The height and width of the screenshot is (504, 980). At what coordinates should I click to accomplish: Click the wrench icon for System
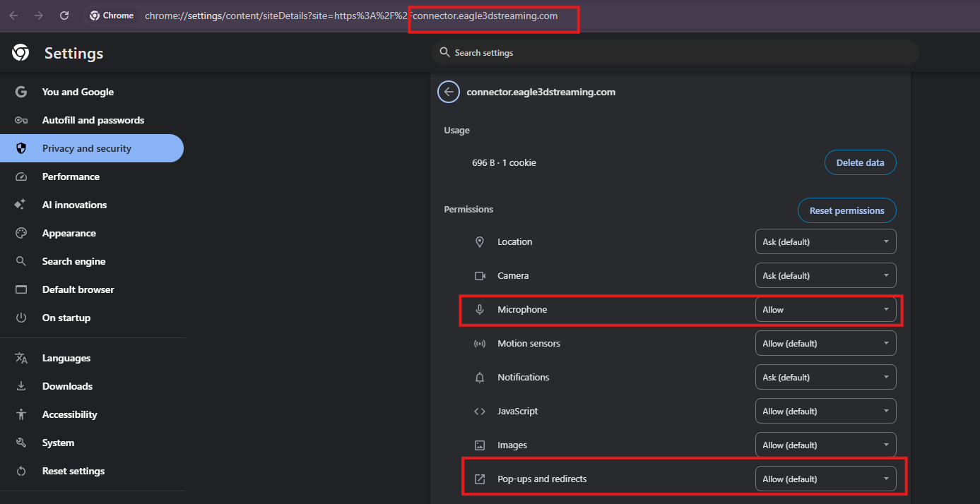(21, 443)
